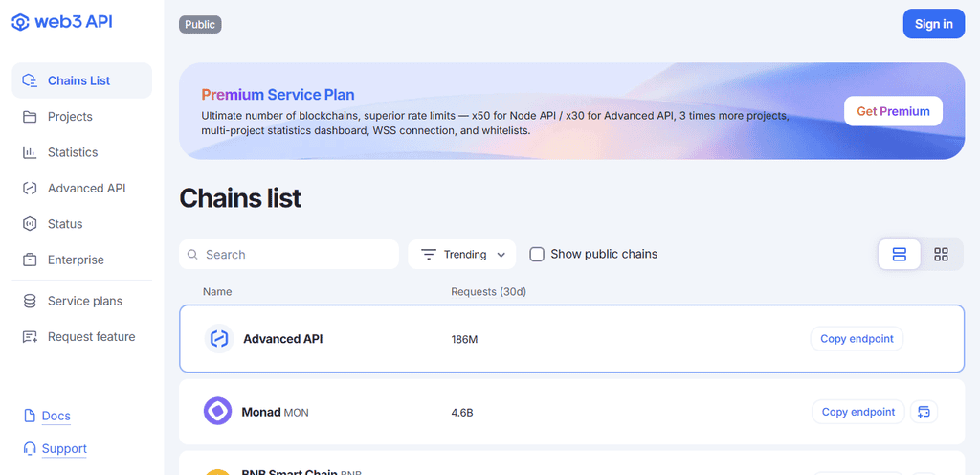Switch to list view layout
Viewport: 980px width, 475px height.
[900, 255]
